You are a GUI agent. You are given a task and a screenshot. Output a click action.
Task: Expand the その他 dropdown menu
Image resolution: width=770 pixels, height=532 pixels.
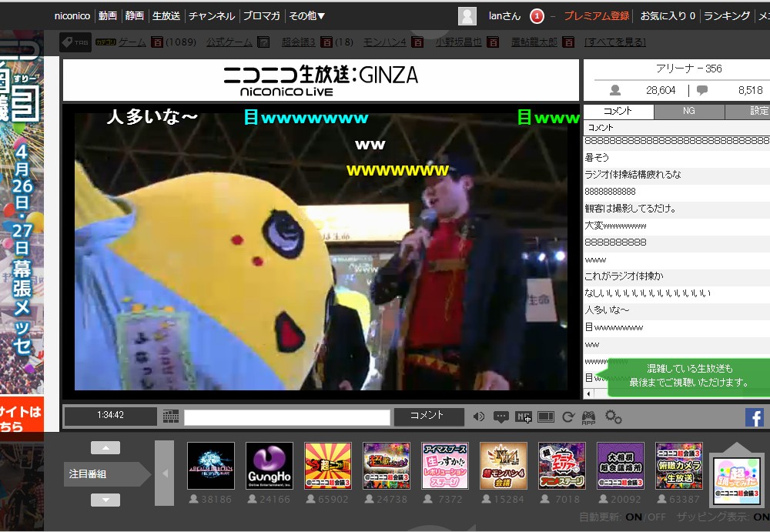[307, 15]
